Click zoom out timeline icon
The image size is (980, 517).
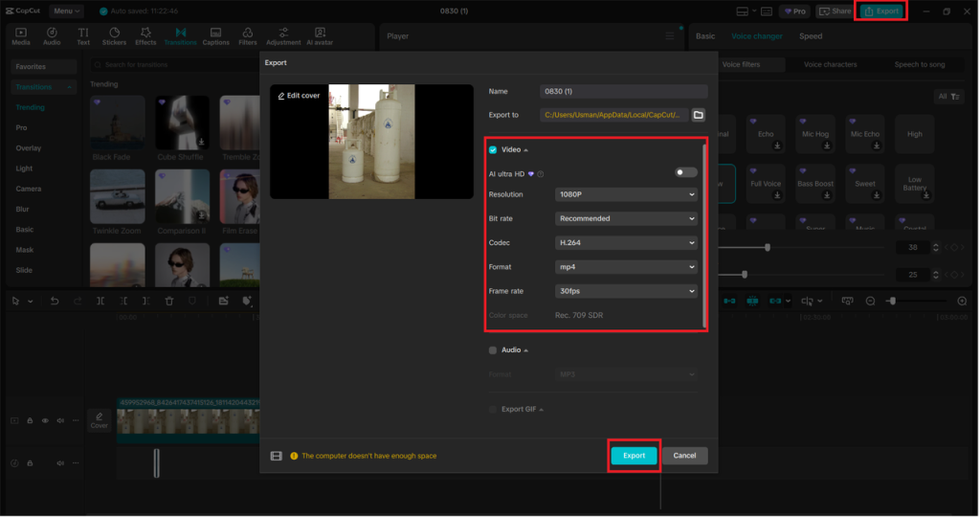[x=870, y=301]
